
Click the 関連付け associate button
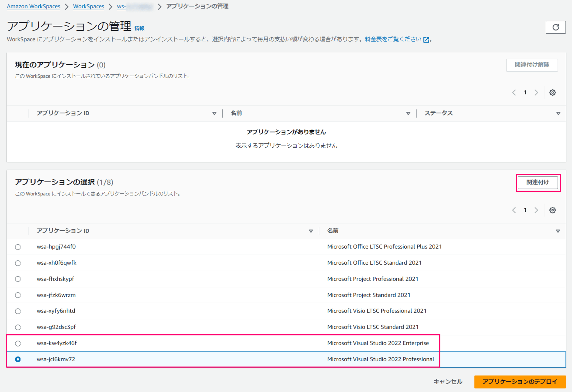point(538,182)
